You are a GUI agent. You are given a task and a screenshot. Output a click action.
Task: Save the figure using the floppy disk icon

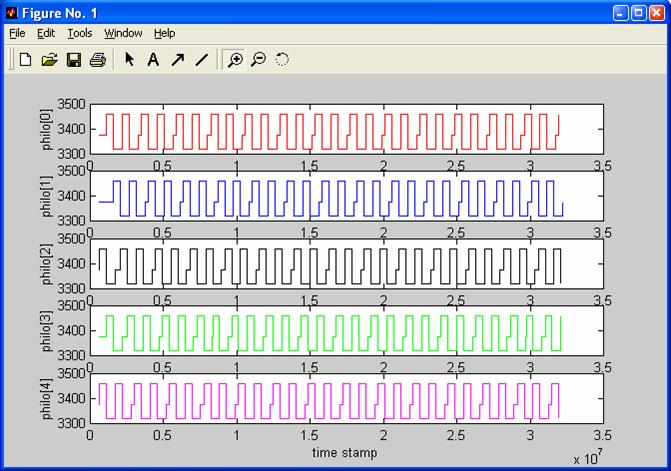click(73, 60)
